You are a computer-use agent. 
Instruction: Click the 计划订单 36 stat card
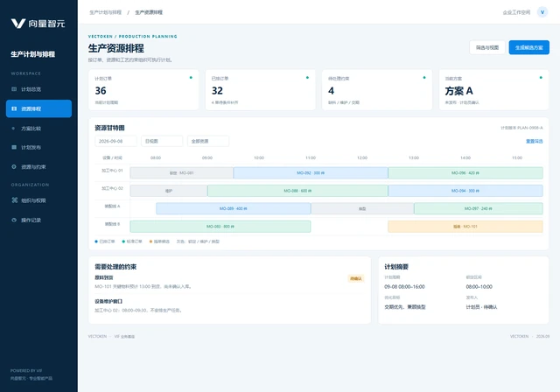(143, 90)
